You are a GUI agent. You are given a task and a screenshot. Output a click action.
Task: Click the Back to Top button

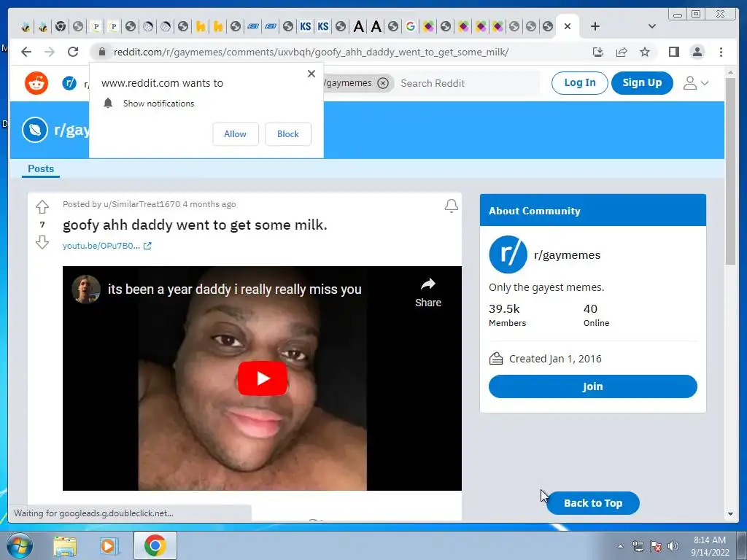592,503
